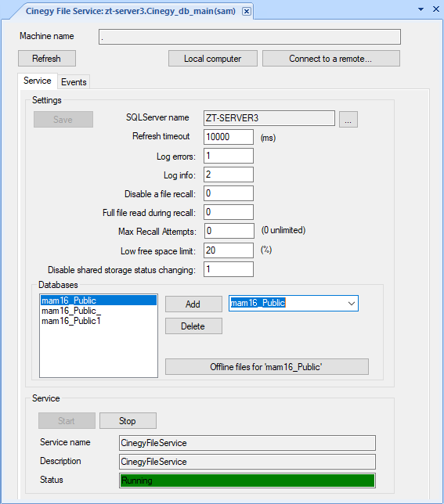Click the mam16_Public combo box text

point(258,303)
